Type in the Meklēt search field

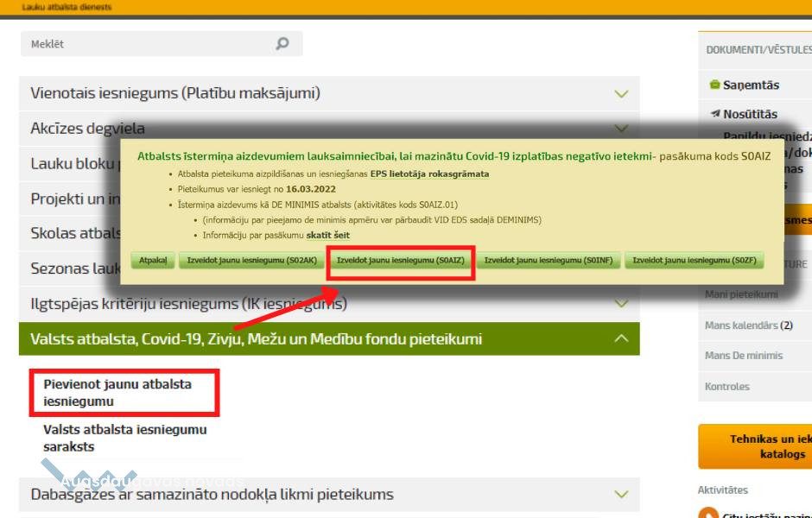point(147,44)
